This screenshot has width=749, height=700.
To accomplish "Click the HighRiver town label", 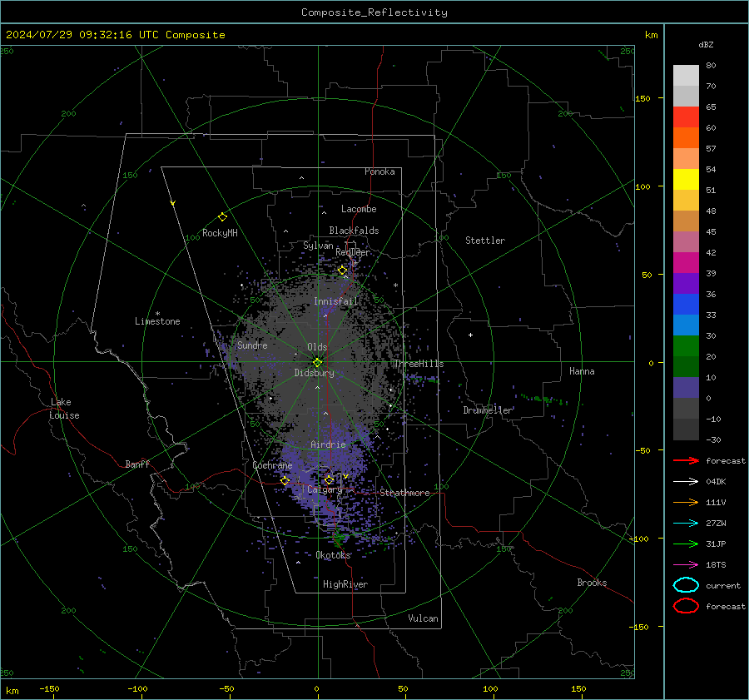I will (345, 584).
